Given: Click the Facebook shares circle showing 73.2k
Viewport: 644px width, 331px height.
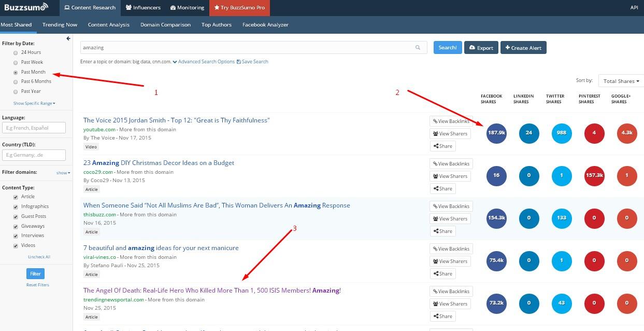Looking at the screenshot, I should pyautogui.click(x=496, y=304).
